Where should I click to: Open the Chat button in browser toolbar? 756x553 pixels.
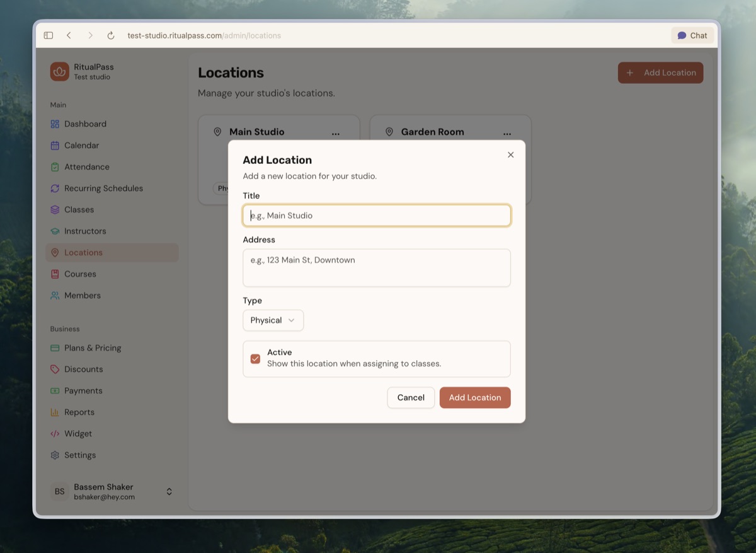coord(692,35)
